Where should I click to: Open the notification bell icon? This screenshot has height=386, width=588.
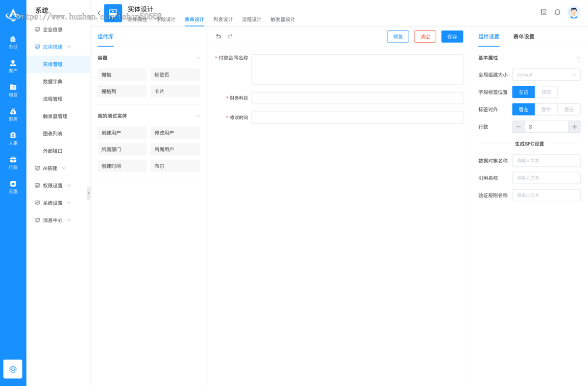point(557,12)
